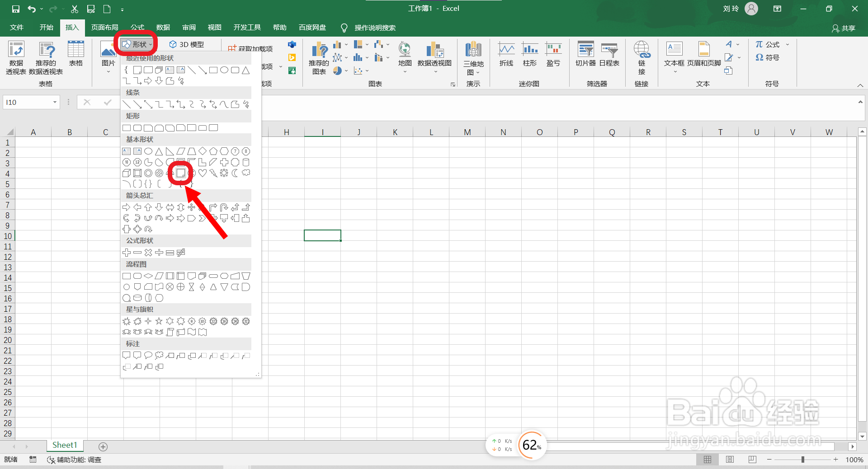Switch to the Home (开始) tab
The width and height of the screenshot is (868, 469).
(x=46, y=28)
